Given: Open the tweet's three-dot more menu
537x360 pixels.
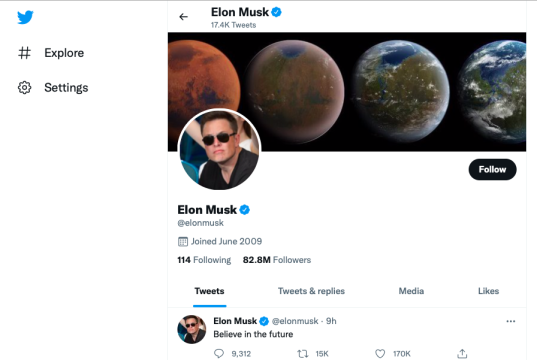Looking at the screenshot, I should [x=511, y=321].
